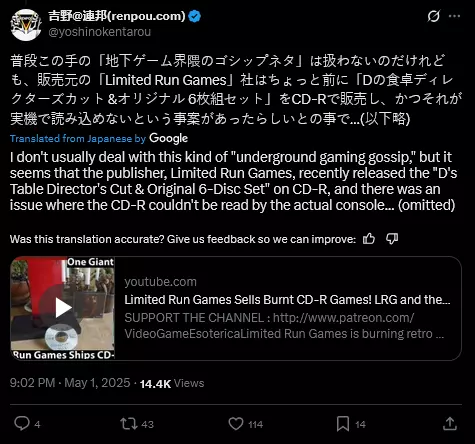The width and height of the screenshot is (475, 444).
Task: Like the post with heart icon
Action: [x=236, y=424]
